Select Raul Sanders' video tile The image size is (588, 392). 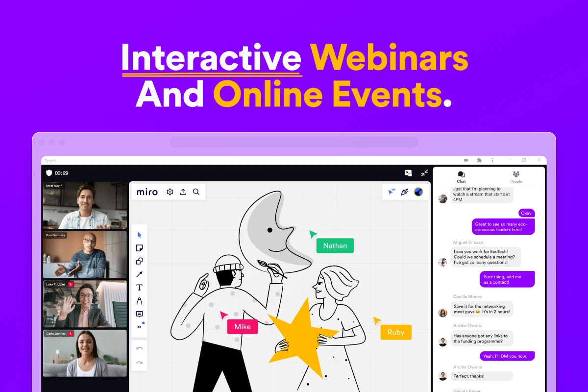85,255
